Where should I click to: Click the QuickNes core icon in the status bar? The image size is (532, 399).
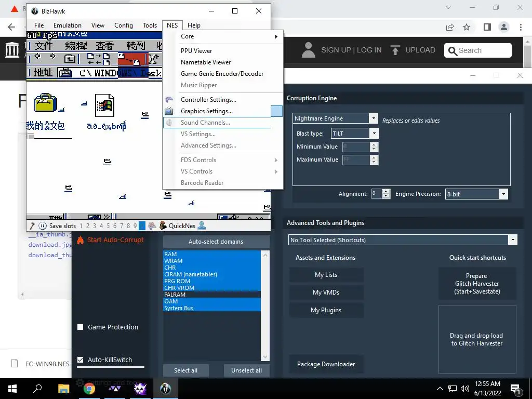pos(163,225)
